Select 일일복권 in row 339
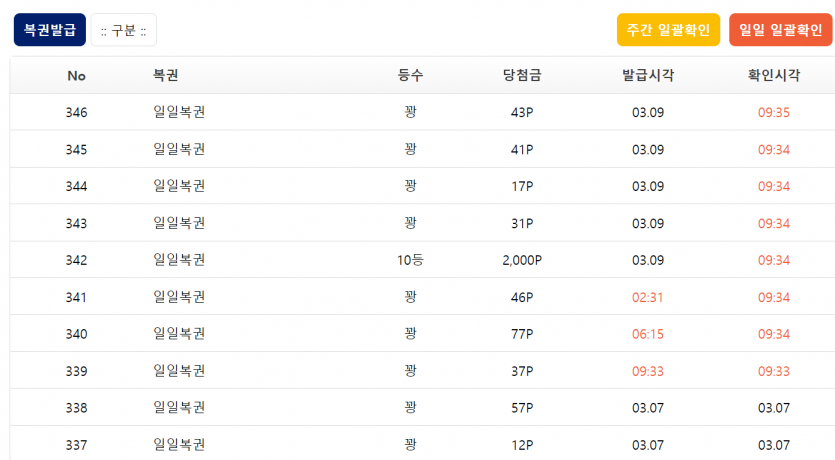 coord(179,371)
